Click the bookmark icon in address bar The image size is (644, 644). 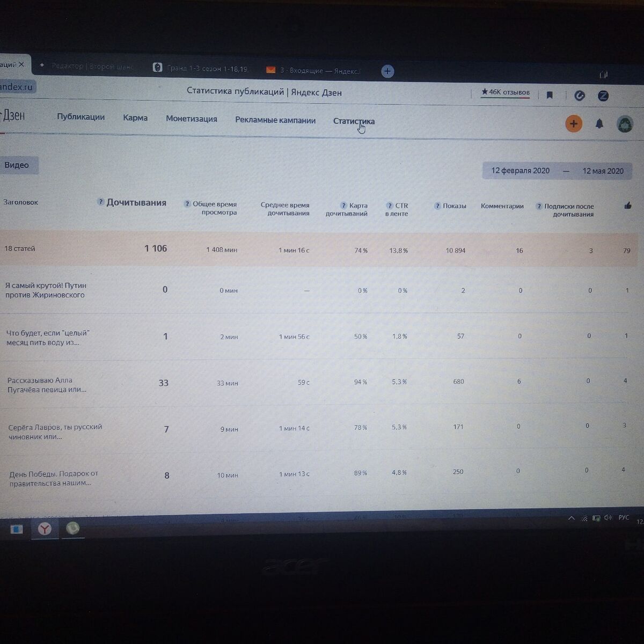[550, 95]
